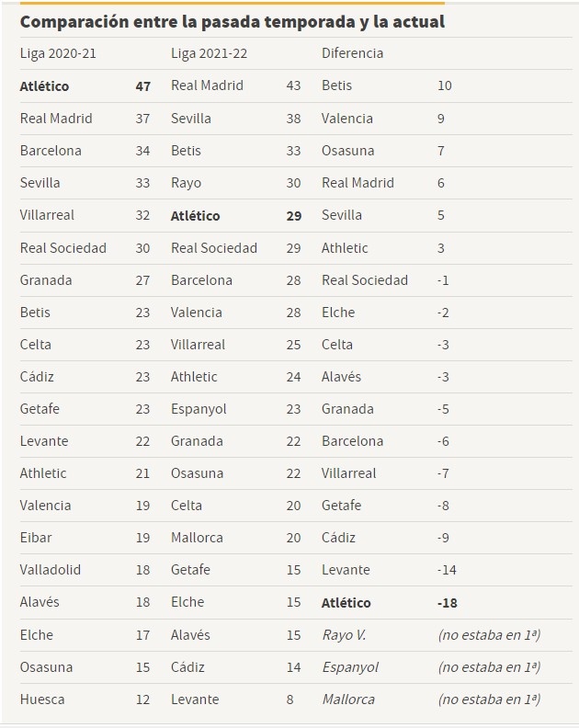Click Levante's -14 difference value
This screenshot has width=579, height=728.
pyautogui.click(x=447, y=570)
